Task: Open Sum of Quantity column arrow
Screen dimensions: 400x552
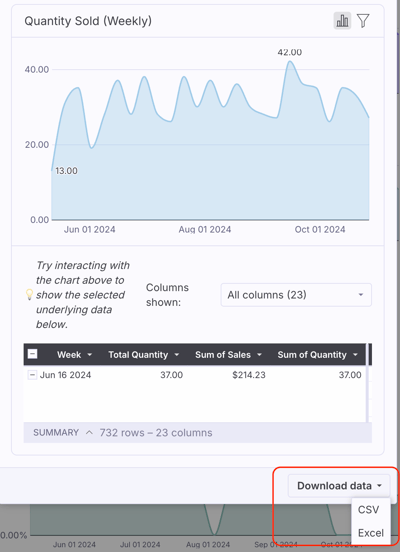Action: (x=355, y=355)
